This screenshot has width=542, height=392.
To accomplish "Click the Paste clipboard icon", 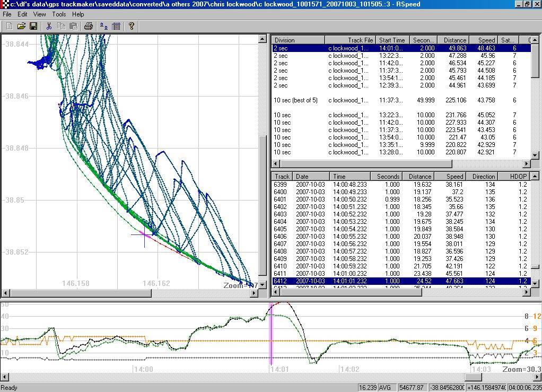I will [73, 26].
